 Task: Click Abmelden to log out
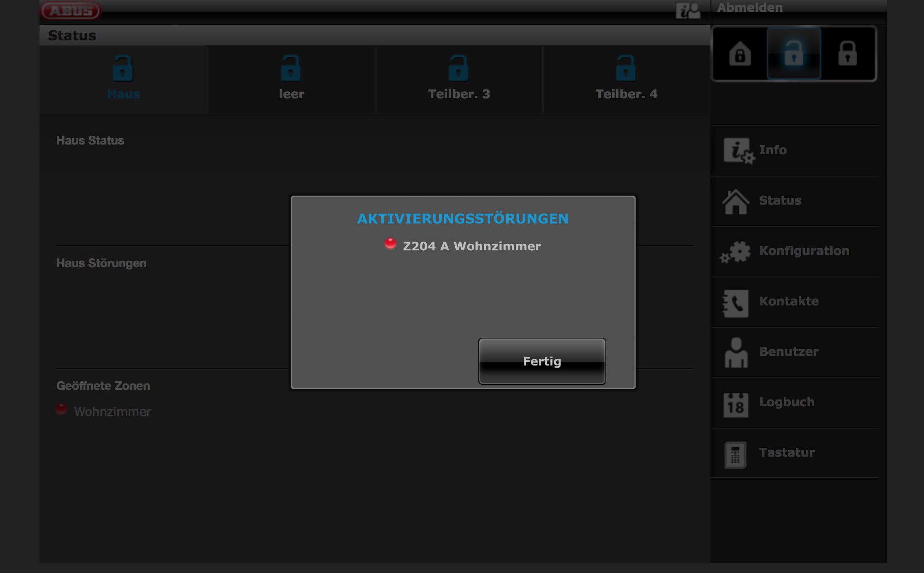tap(750, 8)
